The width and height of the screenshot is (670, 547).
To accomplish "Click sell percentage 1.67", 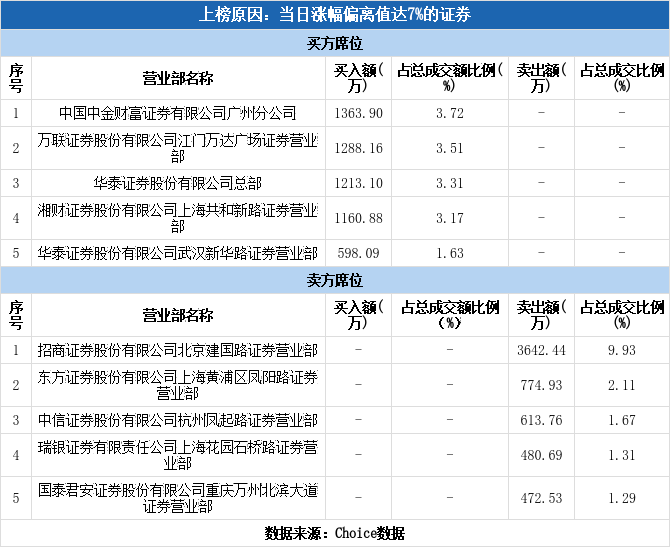I will (622, 420).
